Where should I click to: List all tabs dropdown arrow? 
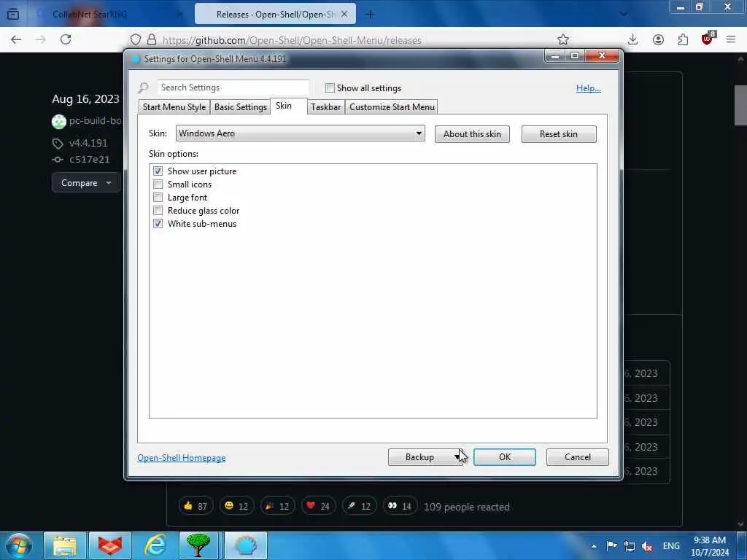tap(623, 14)
